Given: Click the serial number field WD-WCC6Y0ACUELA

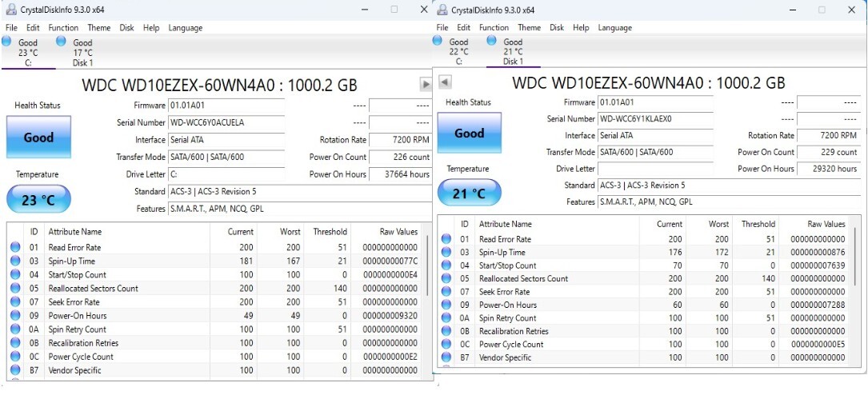Looking at the screenshot, I should pos(226,123).
